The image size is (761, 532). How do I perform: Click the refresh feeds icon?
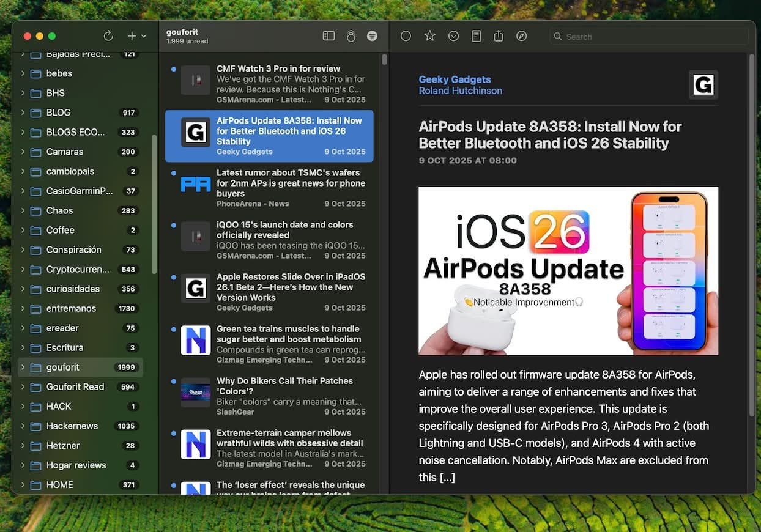108,36
